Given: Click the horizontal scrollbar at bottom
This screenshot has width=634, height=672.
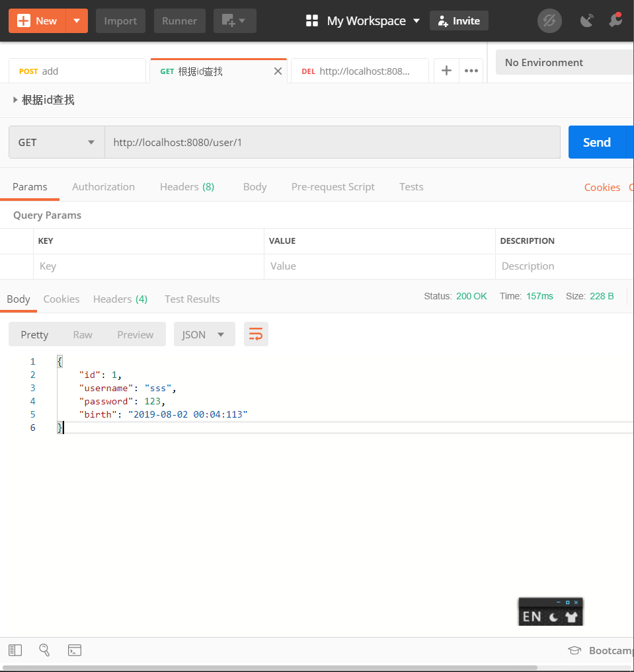Looking at the screenshot, I should coord(270,668).
